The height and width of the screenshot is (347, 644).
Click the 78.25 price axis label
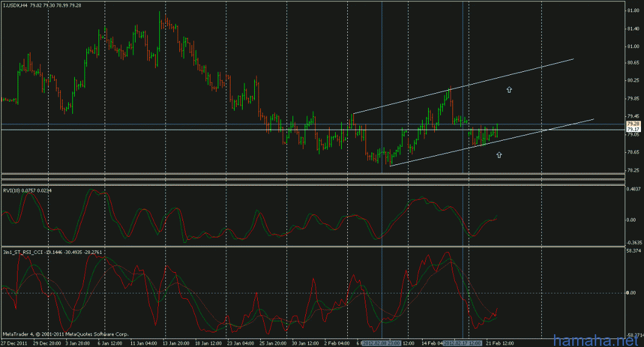(x=633, y=170)
